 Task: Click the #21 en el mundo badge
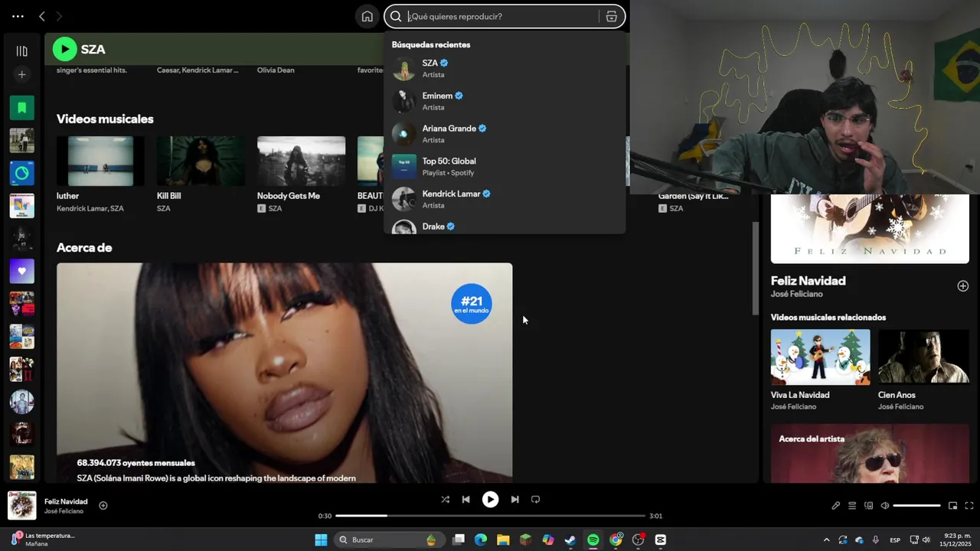coord(472,304)
